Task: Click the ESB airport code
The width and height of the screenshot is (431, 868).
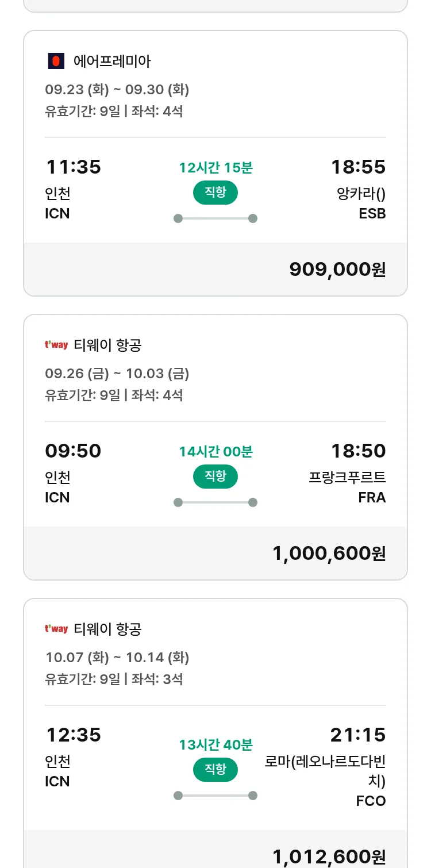Action: click(372, 214)
